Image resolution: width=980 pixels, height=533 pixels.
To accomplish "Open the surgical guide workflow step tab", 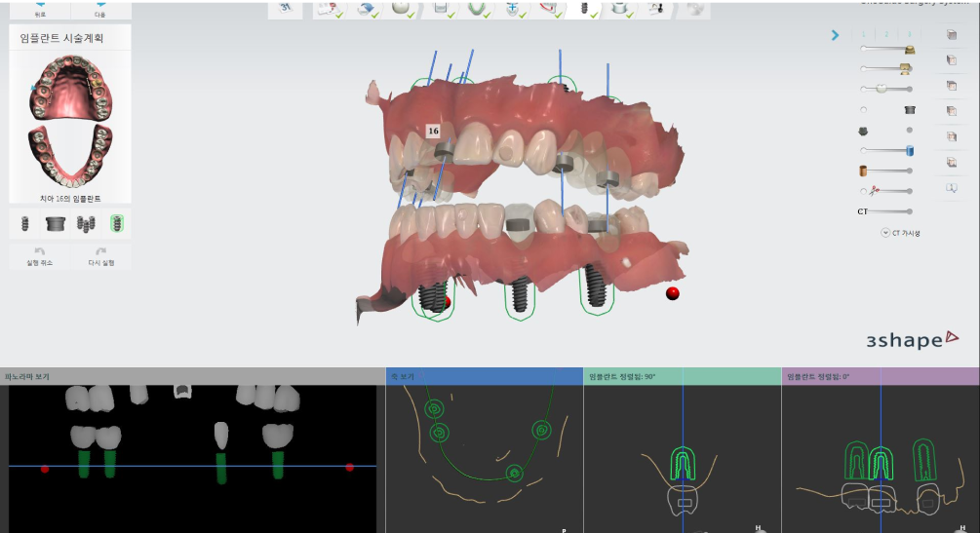I will (x=616, y=9).
